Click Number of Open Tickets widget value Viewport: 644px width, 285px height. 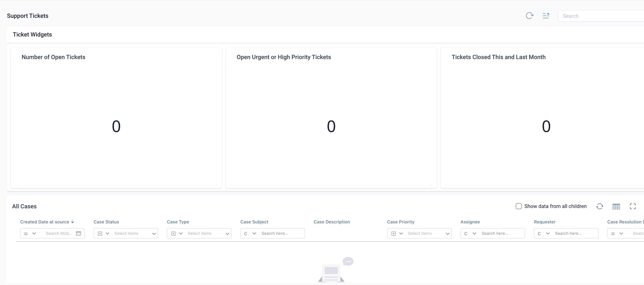pos(116,126)
